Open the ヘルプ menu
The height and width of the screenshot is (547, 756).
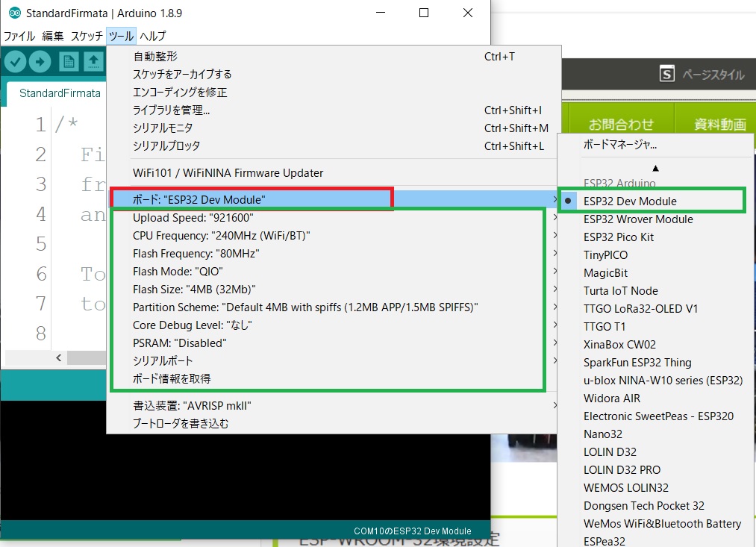coord(152,36)
